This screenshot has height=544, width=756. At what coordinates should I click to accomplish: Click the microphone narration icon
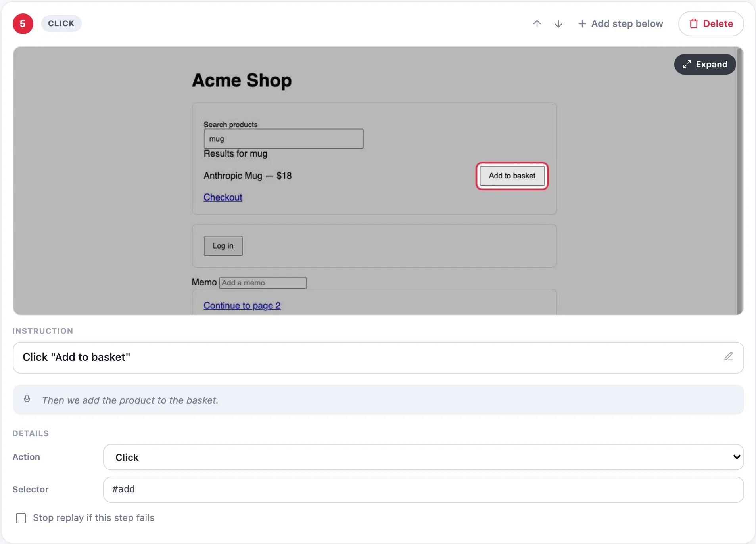click(x=27, y=399)
